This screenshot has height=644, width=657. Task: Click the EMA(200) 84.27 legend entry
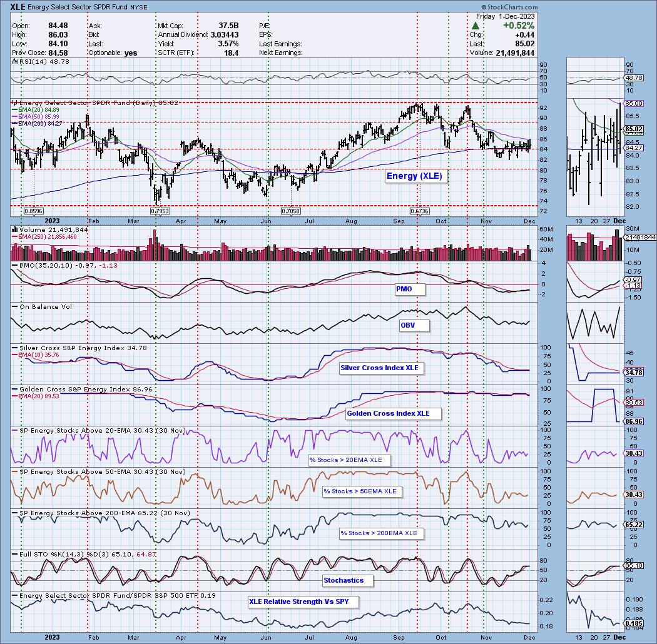click(x=38, y=123)
